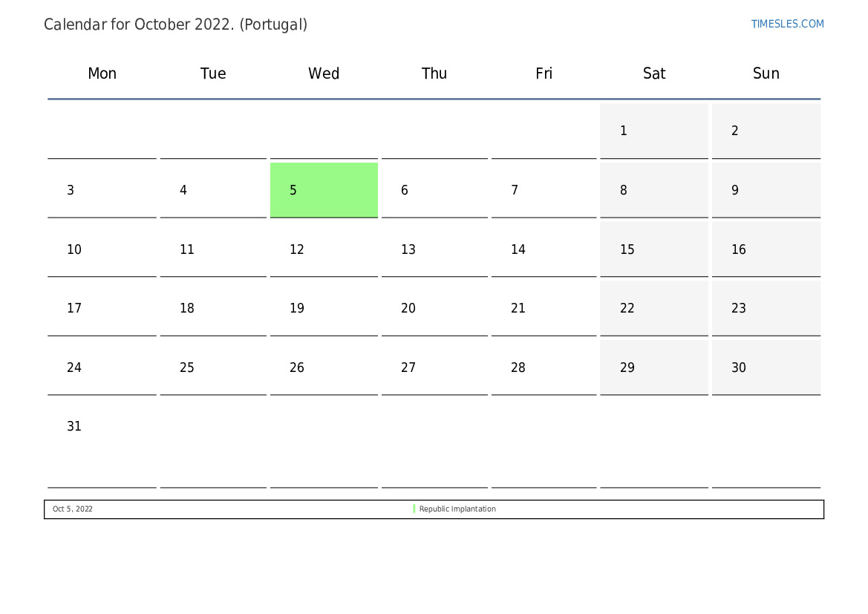Click the calendar title for October 2022
Viewport: 868px width, 614px height.
point(175,25)
